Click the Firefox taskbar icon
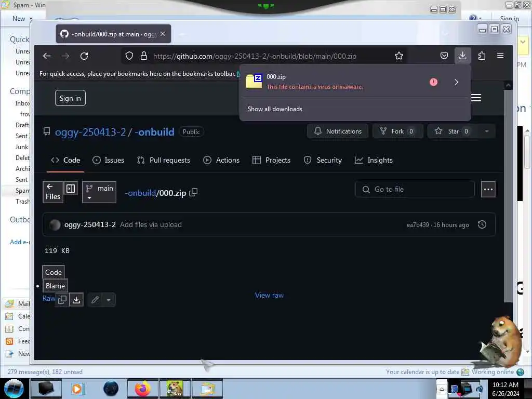The height and width of the screenshot is (399, 532). [x=143, y=389]
